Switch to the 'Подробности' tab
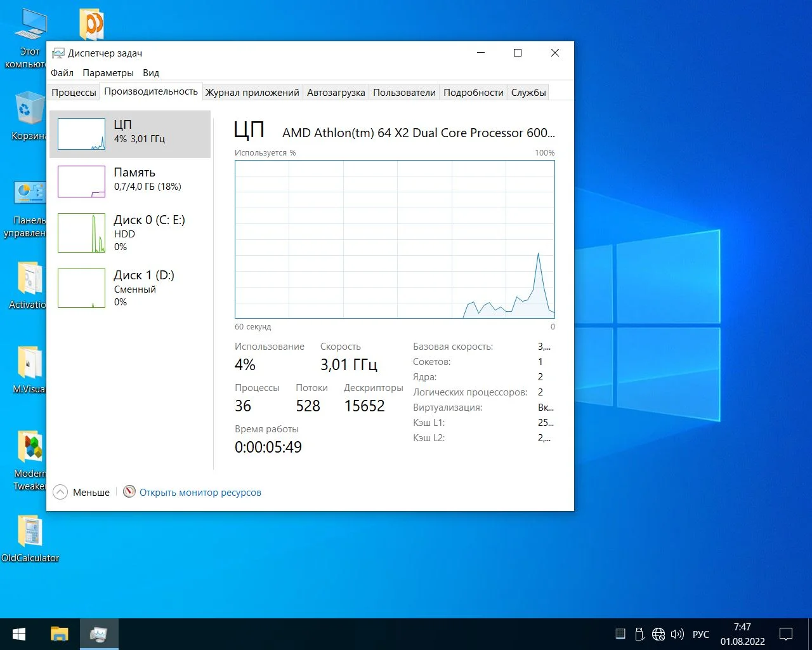 coord(473,92)
